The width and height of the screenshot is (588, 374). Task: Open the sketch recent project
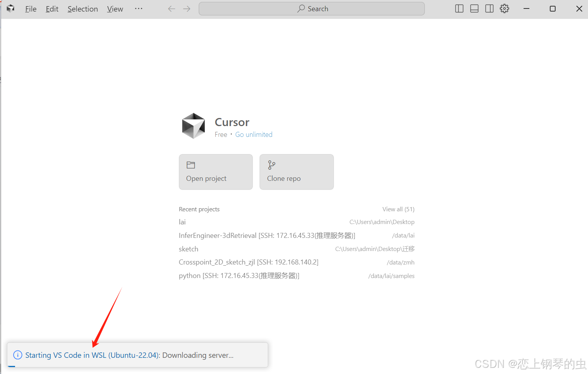pos(188,249)
